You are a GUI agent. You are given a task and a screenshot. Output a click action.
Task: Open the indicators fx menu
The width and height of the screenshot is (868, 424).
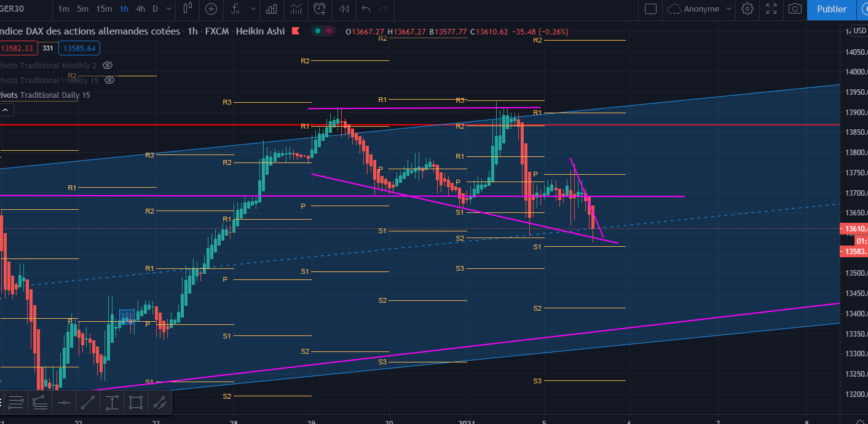(235, 9)
